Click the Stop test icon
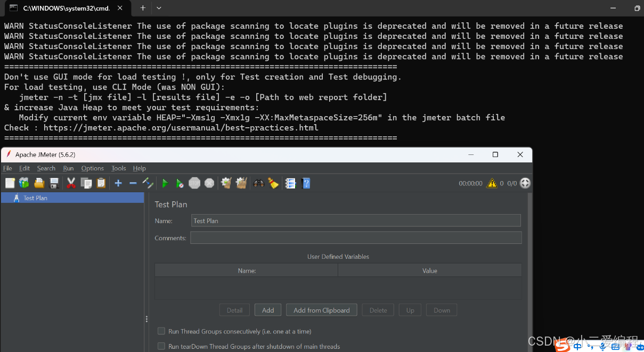The width and height of the screenshot is (644, 352). (194, 183)
